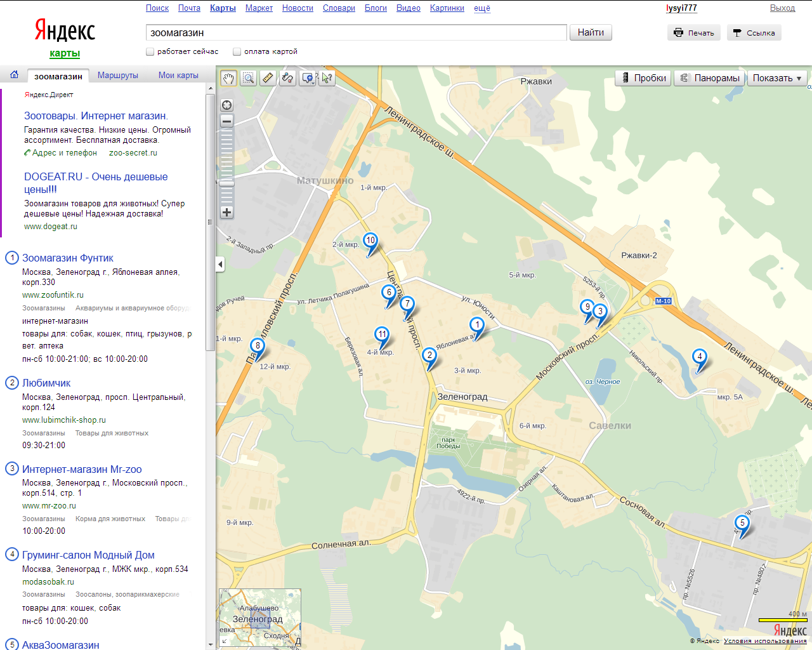Open 'Условия использования' terms link

tap(765, 640)
